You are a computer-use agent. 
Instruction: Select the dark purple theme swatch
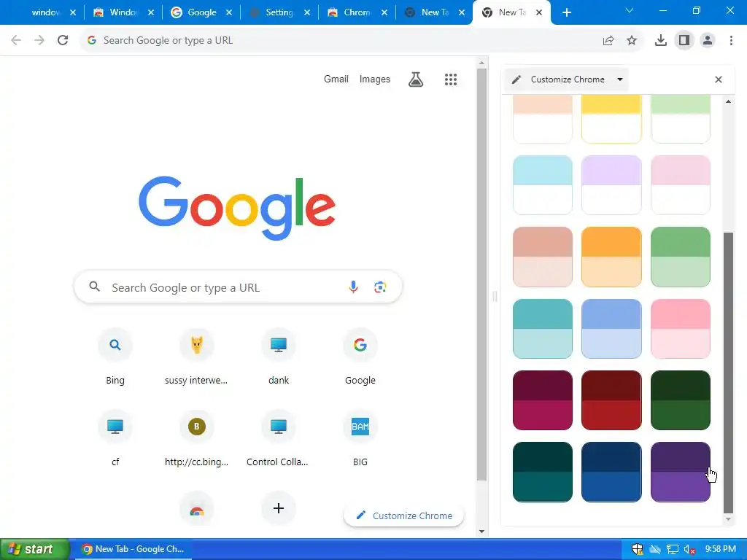pos(681,472)
